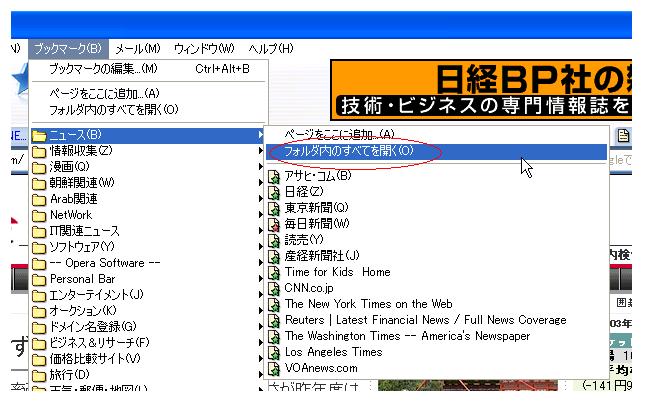647x403 pixels.
Task: Click the IT関連ニュース folder icon
Action: click(39, 232)
